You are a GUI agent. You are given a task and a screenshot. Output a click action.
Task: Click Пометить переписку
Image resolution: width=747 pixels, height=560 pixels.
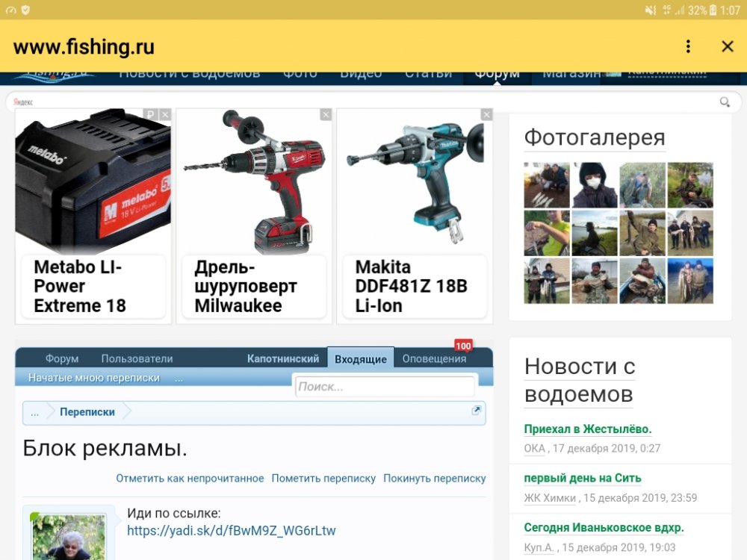(x=323, y=478)
